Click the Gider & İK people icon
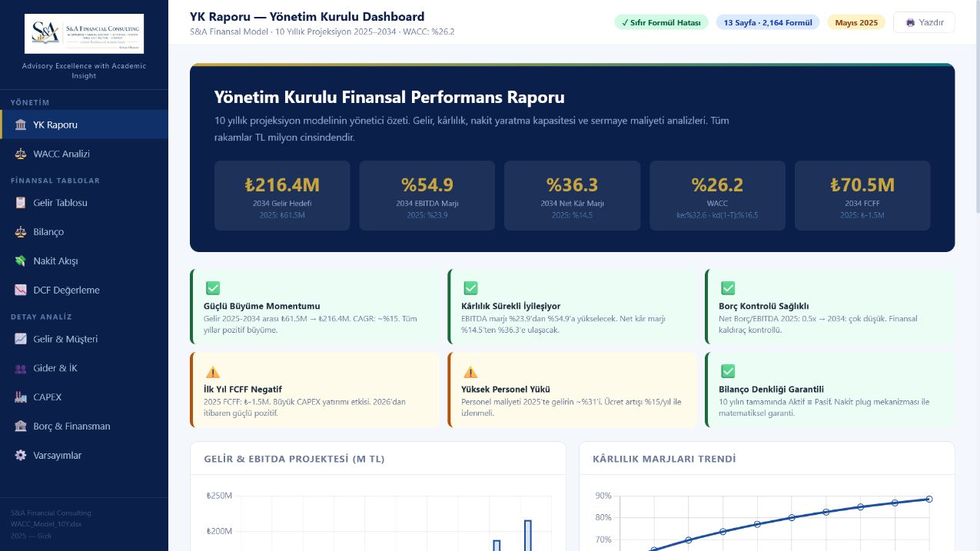Image resolution: width=980 pixels, height=551 pixels. (x=20, y=368)
